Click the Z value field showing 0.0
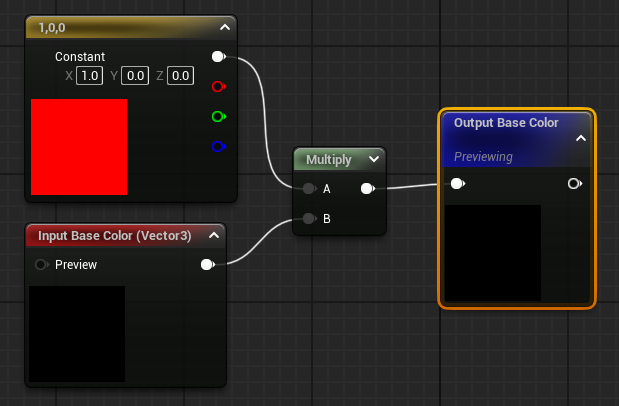The width and height of the screenshot is (619, 406). (181, 75)
